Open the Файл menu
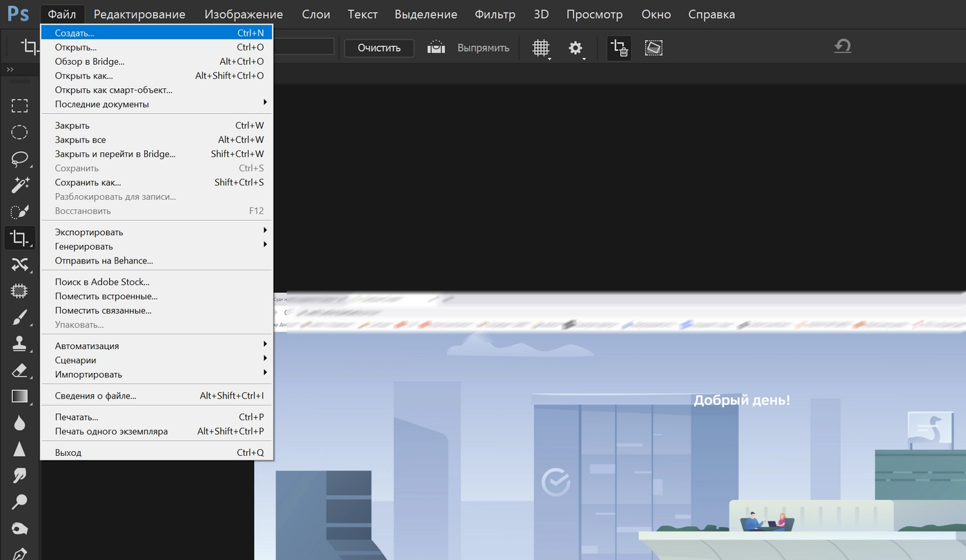Image resolution: width=966 pixels, height=560 pixels. coord(62,14)
